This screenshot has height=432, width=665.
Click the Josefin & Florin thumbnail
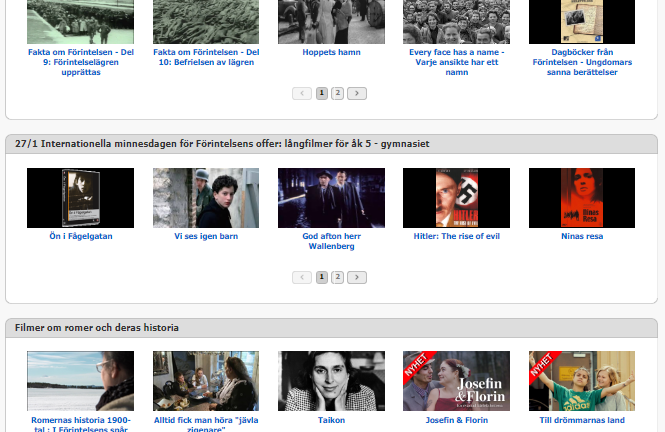pos(456,381)
